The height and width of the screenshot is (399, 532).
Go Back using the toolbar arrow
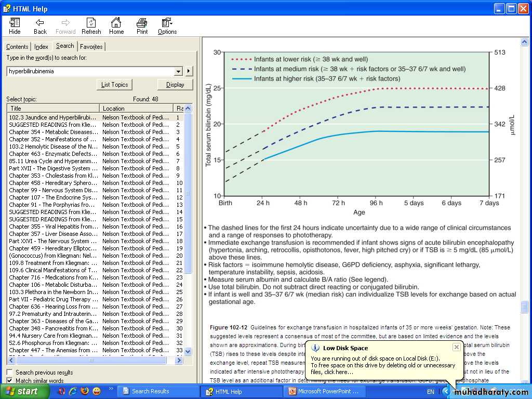click(40, 26)
